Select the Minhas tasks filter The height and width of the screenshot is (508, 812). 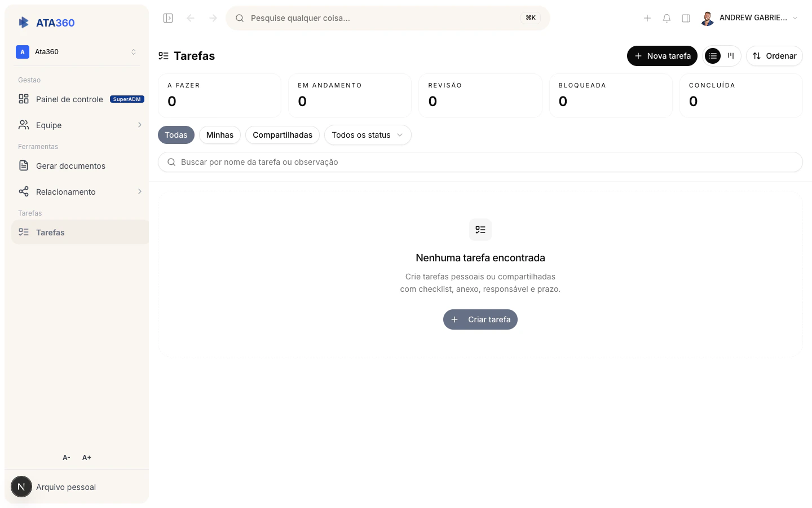click(219, 135)
